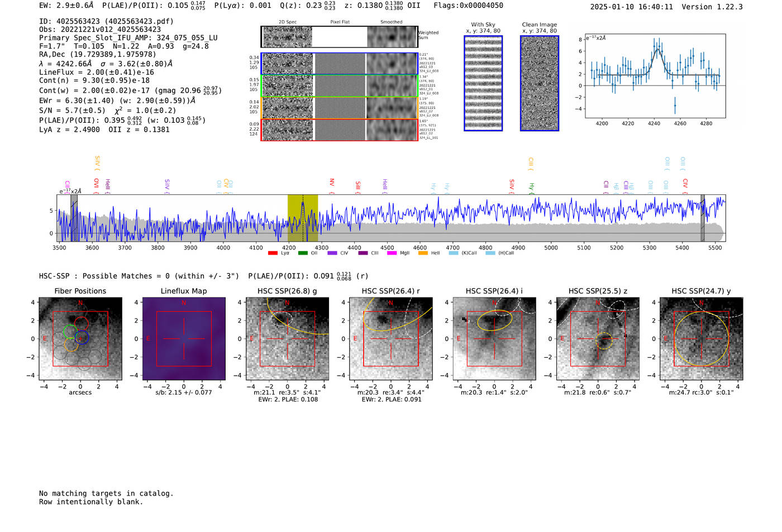Select the green-bordered 2D fiber cutout row
This screenshot has height=532, width=782.
click(339, 86)
